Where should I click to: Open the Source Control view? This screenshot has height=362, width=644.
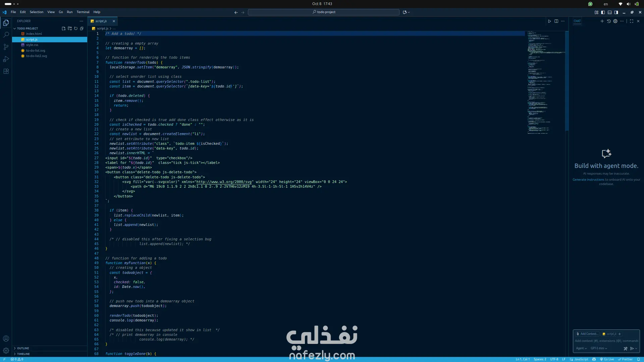coord(6,47)
